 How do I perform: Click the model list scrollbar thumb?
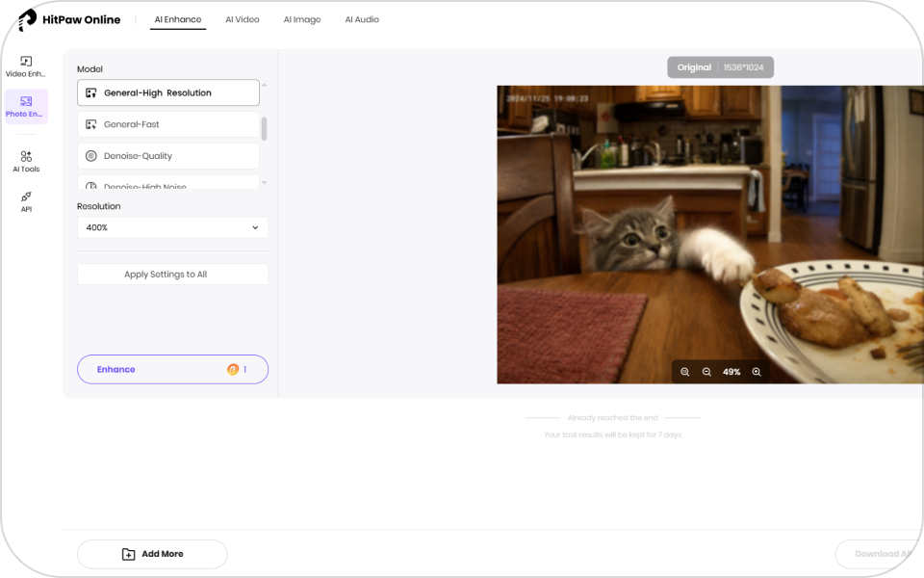[264, 128]
